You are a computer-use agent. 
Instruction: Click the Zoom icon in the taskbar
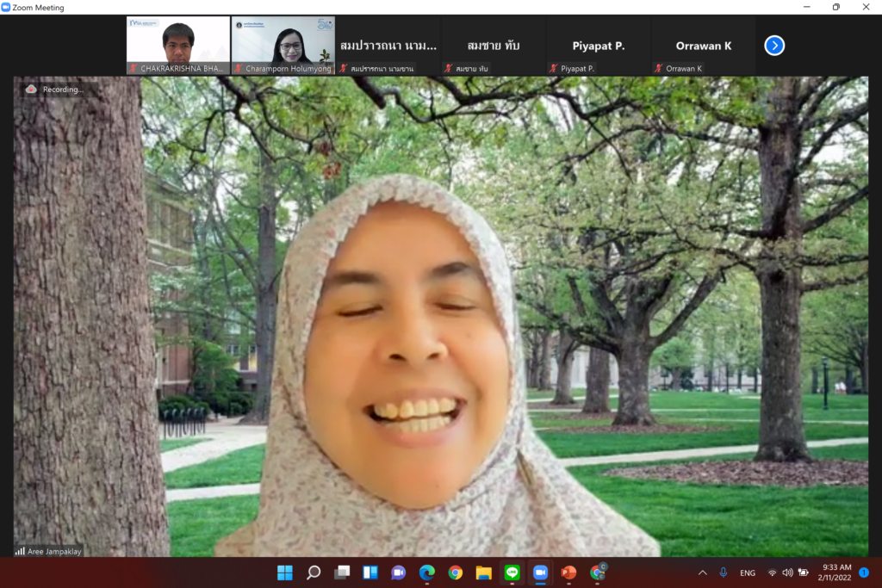click(540, 573)
